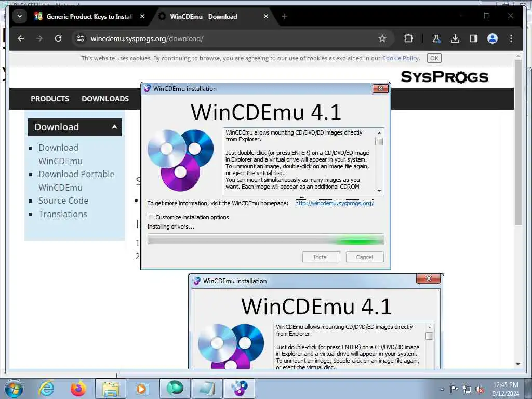The image size is (532, 399).
Task: Open the tab search dropdown arrow
Action: 20,16
